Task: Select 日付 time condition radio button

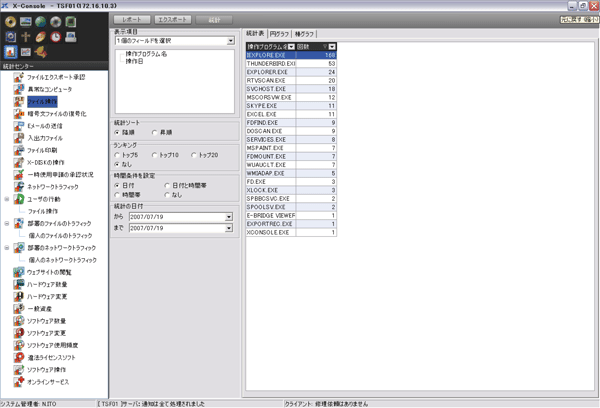Action: [117, 185]
